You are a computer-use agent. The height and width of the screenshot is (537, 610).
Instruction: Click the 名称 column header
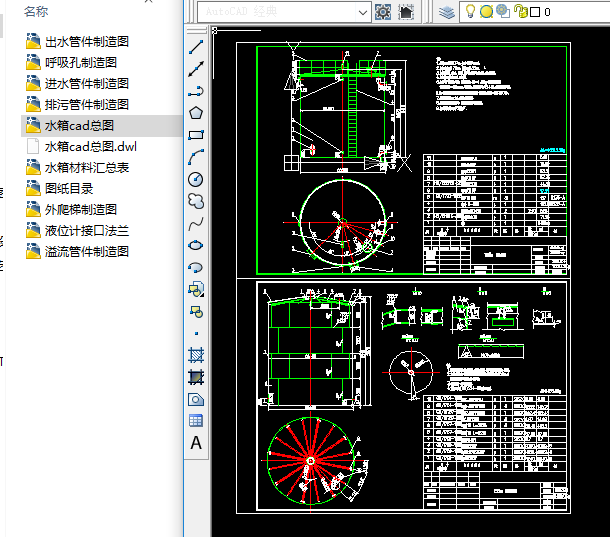36,12
